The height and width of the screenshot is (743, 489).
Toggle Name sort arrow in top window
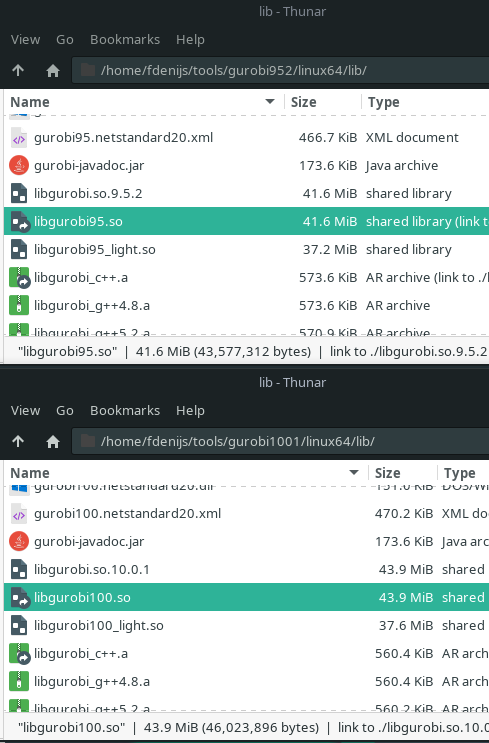click(270, 101)
